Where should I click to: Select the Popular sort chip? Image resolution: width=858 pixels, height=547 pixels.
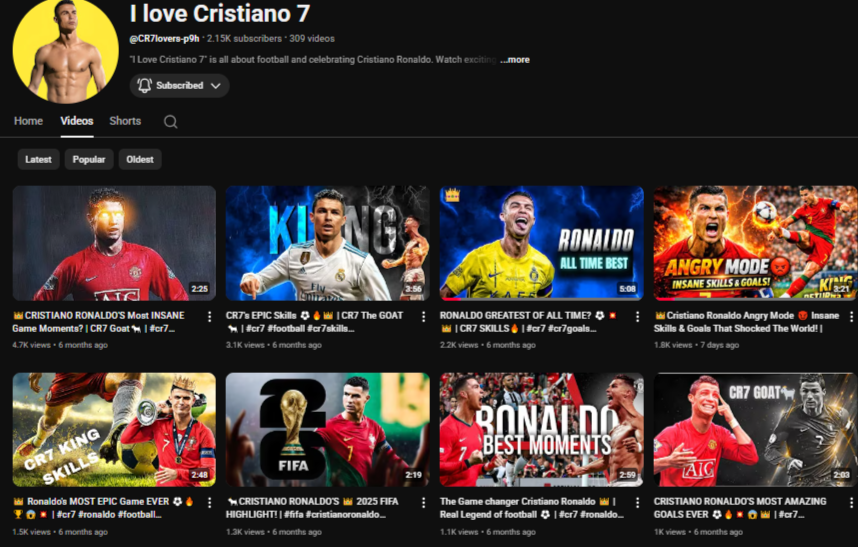click(89, 159)
